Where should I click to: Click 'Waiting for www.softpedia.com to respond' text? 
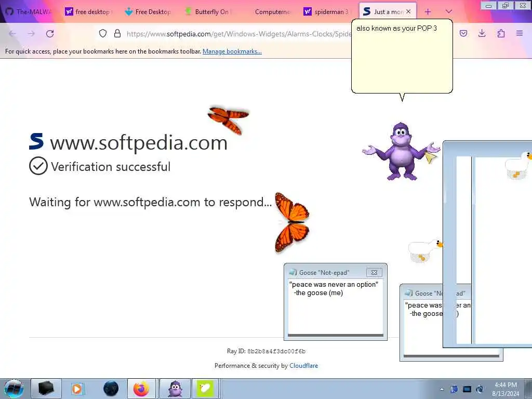[x=150, y=202]
